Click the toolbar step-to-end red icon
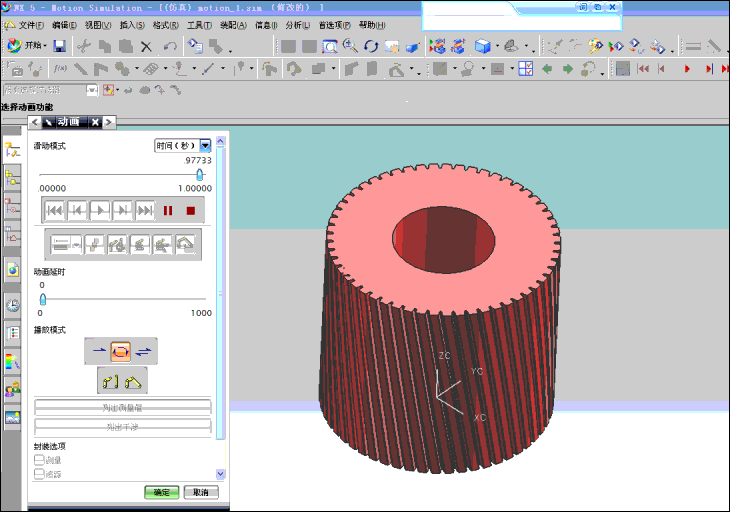Screen dimensions: 730x512 (709, 69)
